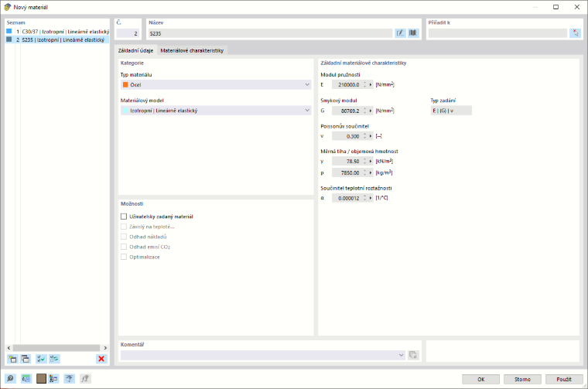
Task: Click the select-object icon in Přiřadit k
Action: point(575,33)
